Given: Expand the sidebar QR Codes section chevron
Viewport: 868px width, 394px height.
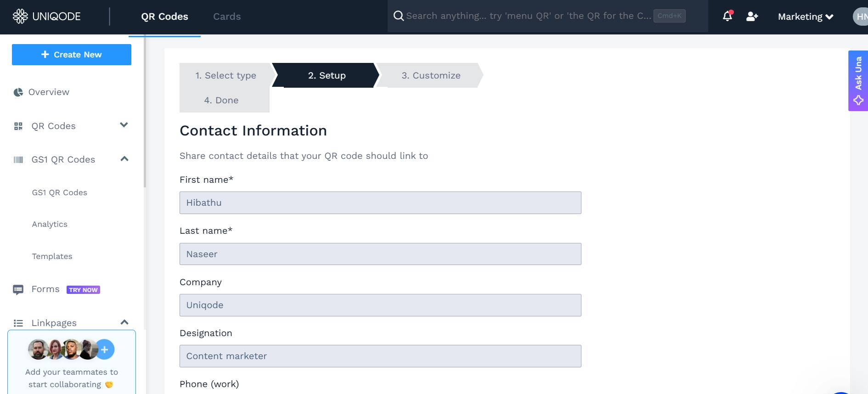Looking at the screenshot, I should (x=124, y=125).
